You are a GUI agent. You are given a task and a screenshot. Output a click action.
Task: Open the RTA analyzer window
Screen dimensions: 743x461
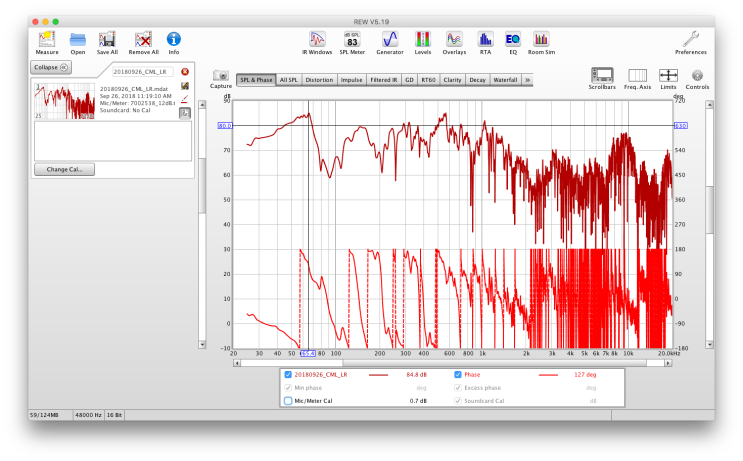point(485,40)
